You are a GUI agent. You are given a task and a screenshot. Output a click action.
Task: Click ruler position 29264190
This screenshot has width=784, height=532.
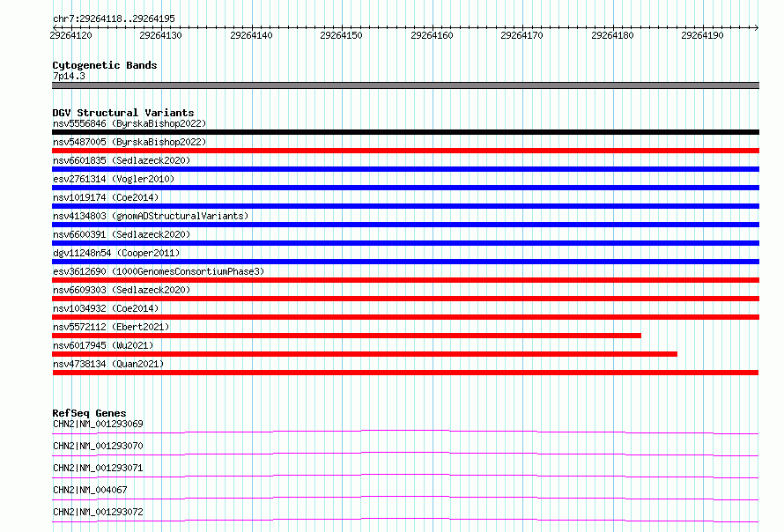point(702,35)
